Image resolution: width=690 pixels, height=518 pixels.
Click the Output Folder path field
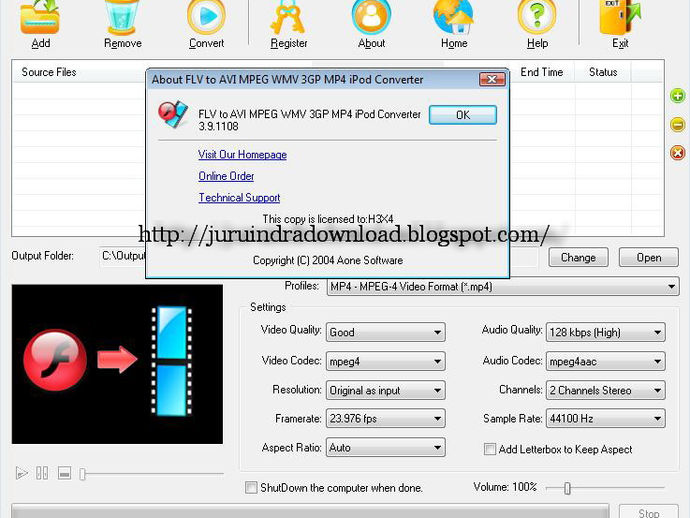[x=319, y=257]
